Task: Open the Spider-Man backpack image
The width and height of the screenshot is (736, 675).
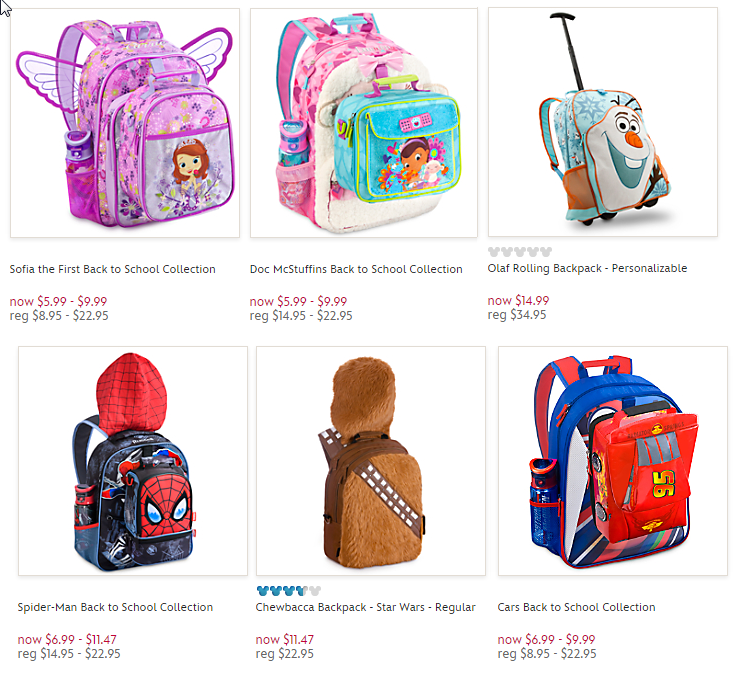Action: [x=133, y=461]
